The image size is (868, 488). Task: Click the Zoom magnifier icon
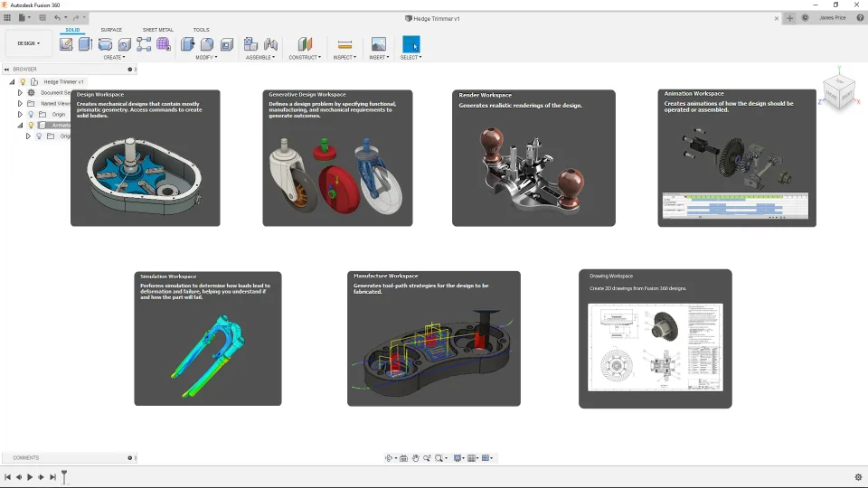coord(427,458)
